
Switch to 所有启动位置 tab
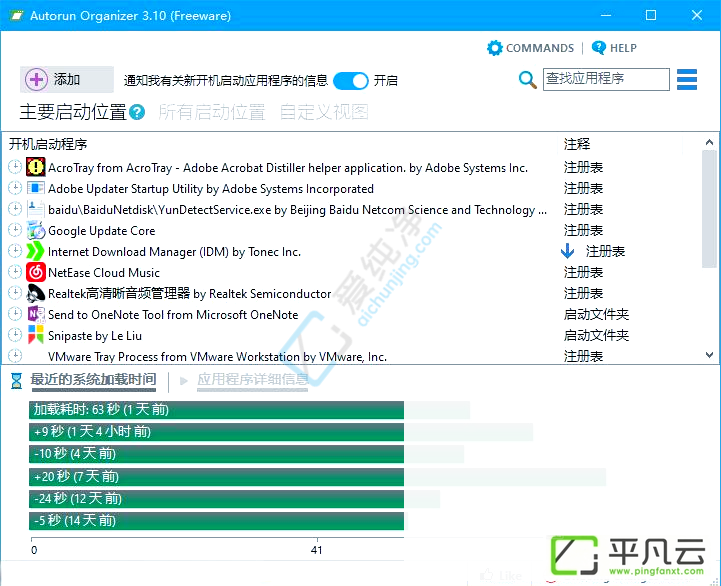(x=212, y=112)
